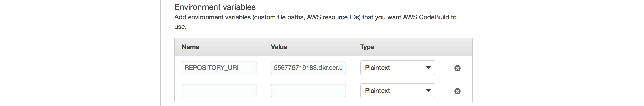This screenshot has height=106, width=644.
Task: Click the blank header cell above remove icons
Action: pos(457,47)
